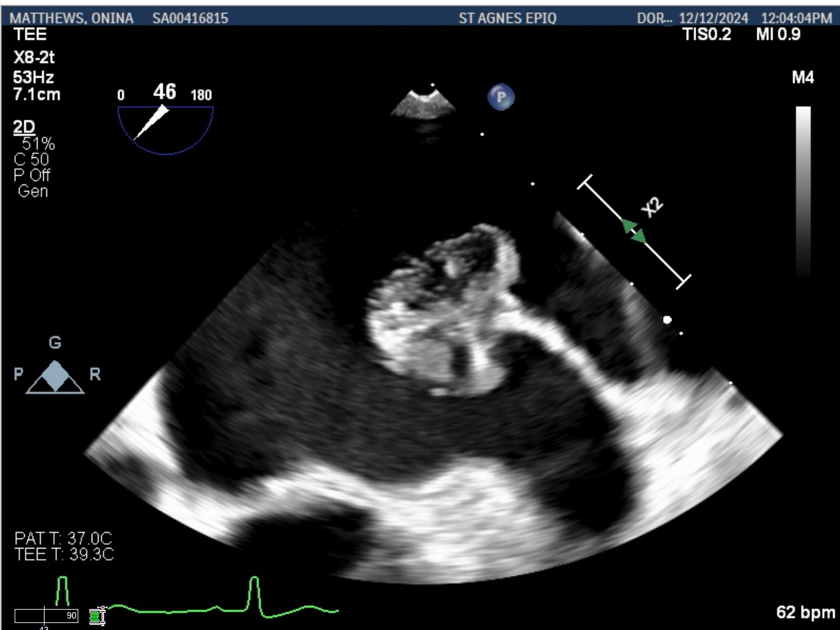The image size is (840, 630).
Task: Click the white focal depth dot marker
Action: pos(667,319)
